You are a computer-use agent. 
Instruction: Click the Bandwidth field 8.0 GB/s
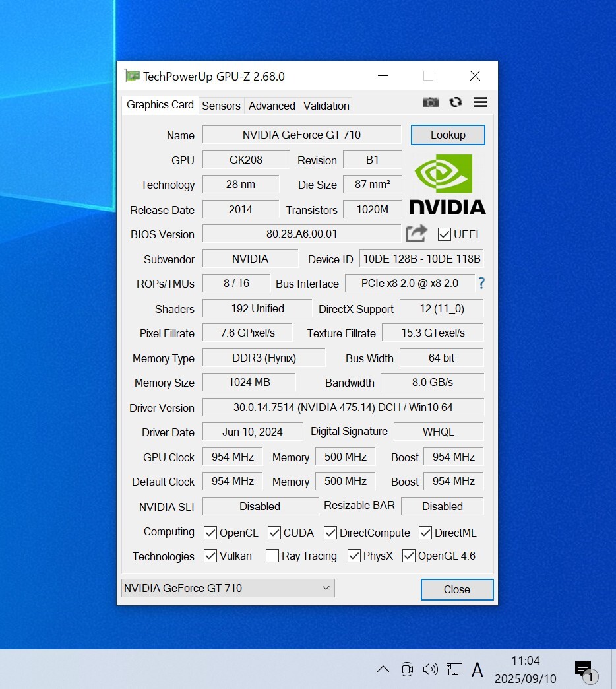(x=433, y=382)
